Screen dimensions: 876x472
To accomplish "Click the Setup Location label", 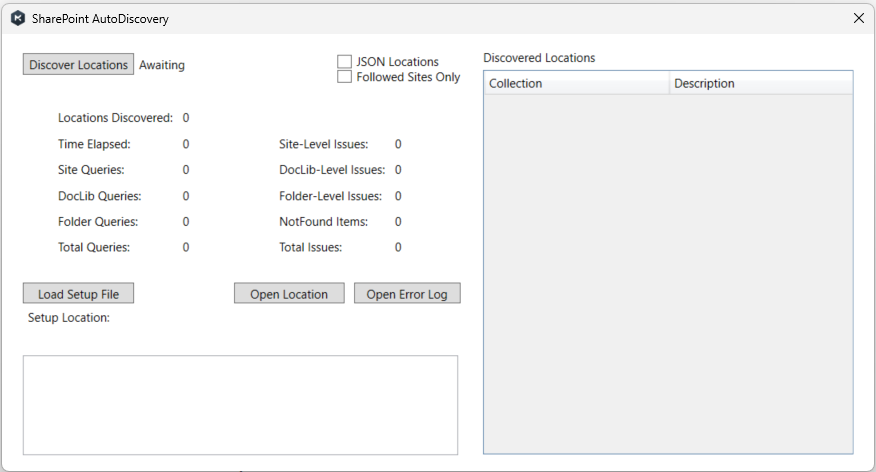I will coord(68,318).
